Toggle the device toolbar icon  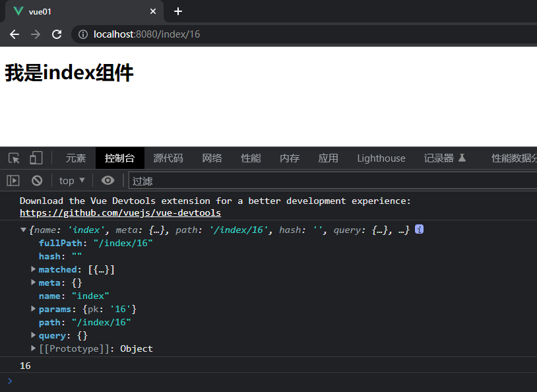coord(36,158)
